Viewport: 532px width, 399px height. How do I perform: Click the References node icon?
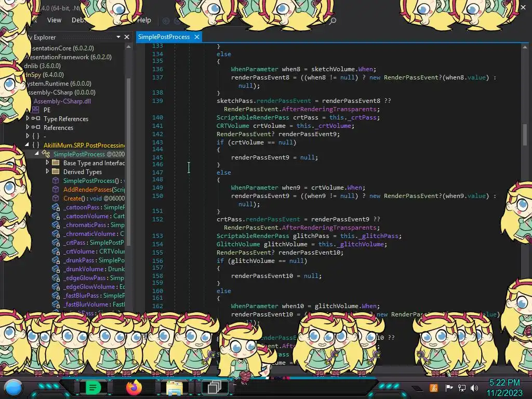tap(36, 127)
